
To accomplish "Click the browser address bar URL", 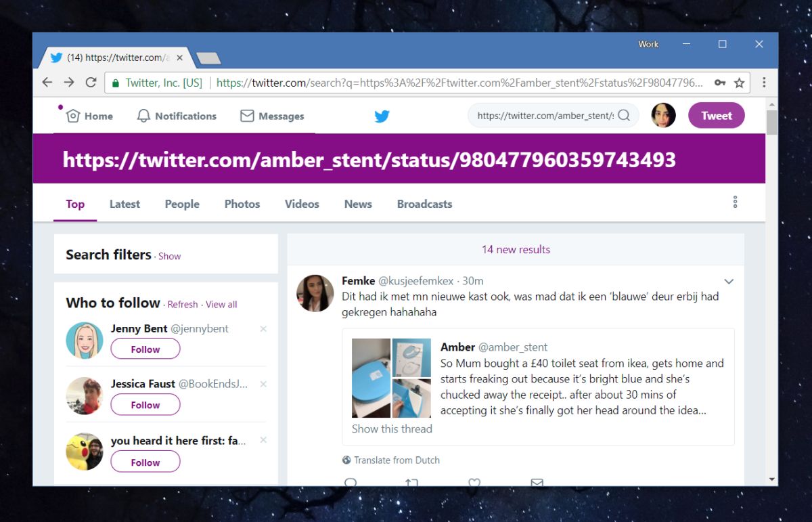I will click(x=460, y=83).
